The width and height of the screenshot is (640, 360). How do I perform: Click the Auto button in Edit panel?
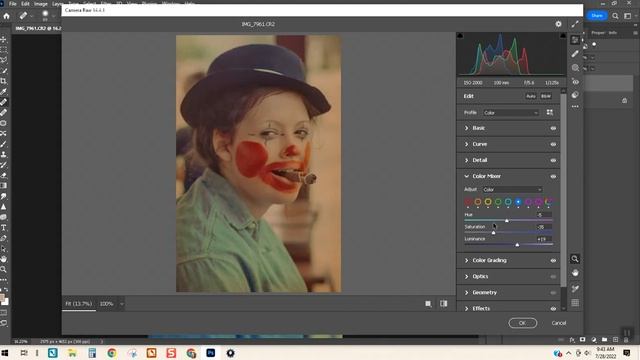pos(531,96)
